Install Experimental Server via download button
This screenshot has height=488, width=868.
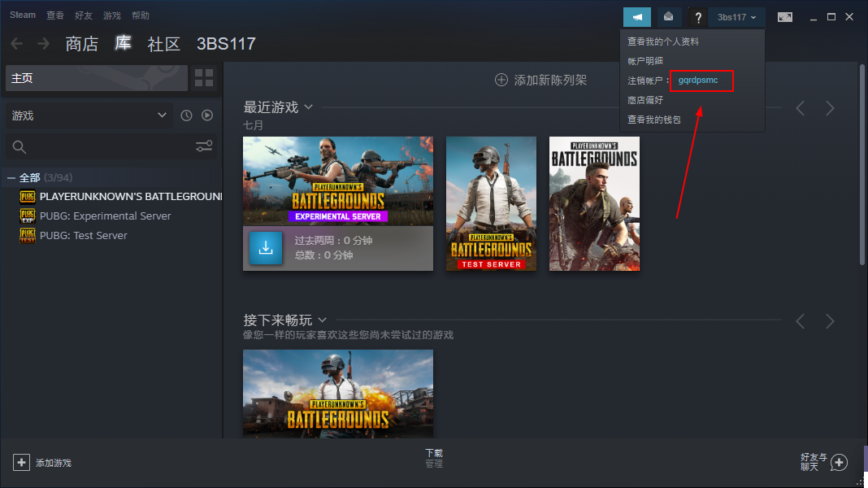[x=266, y=247]
